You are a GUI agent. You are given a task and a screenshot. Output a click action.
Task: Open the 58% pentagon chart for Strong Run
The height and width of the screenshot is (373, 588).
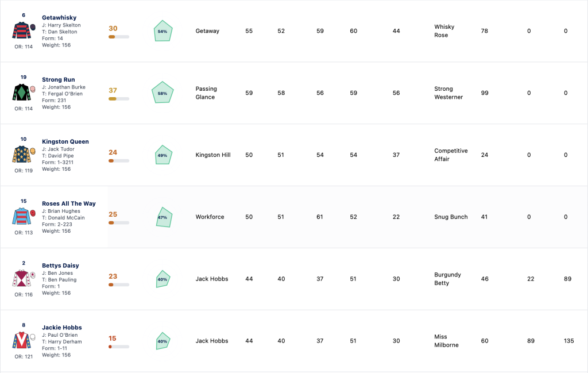[x=163, y=93]
